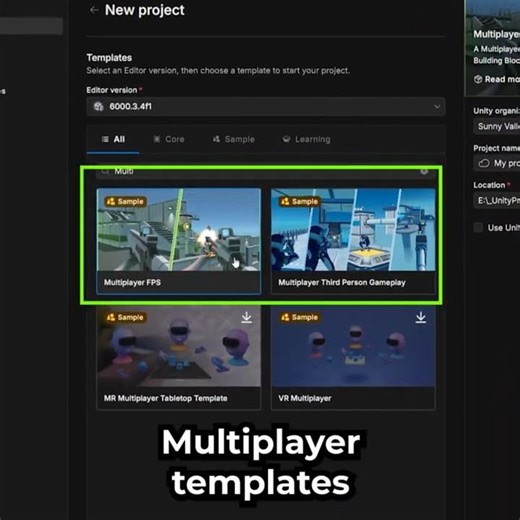Edit the Location path field

click(497, 201)
